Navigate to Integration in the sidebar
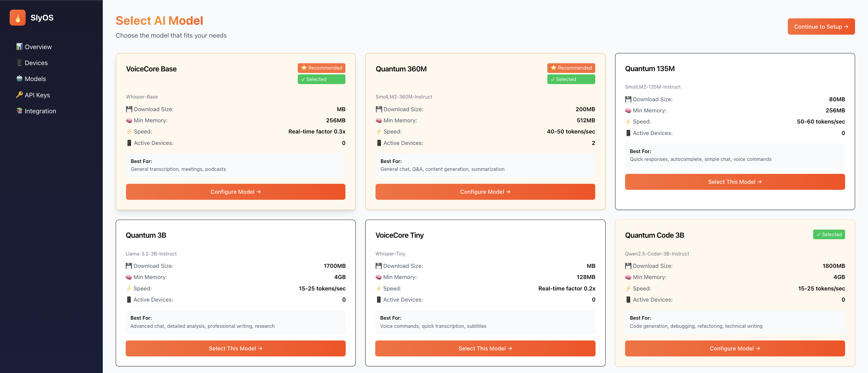This screenshot has height=373, width=868. pos(40,111)
